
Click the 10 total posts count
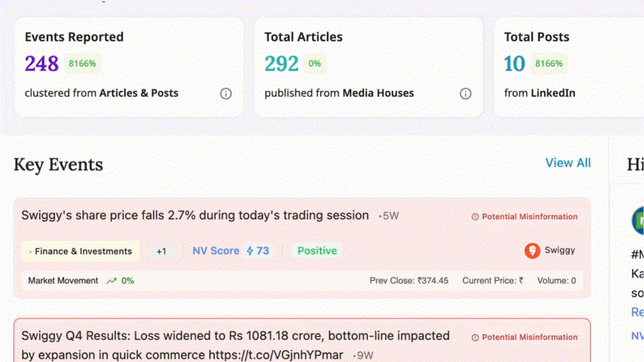tap(515, 63)
